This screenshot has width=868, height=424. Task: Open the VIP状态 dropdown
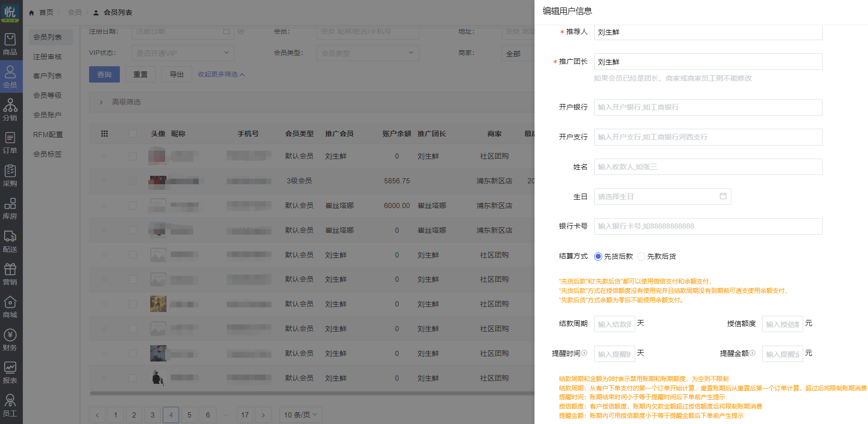click(183, 53)
